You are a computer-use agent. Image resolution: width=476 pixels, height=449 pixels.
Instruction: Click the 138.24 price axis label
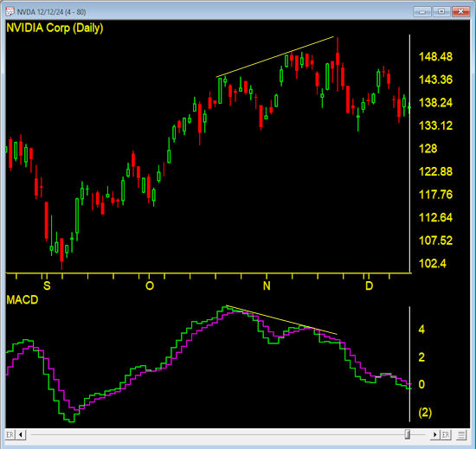435,103
